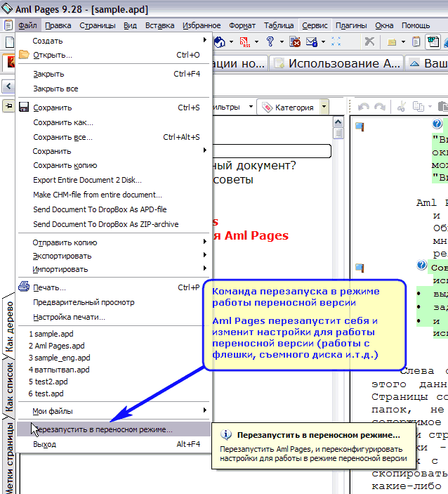Click the Copy icon in editor toolbar
Viewport: 448px width, 494px height.
point(419,107)
